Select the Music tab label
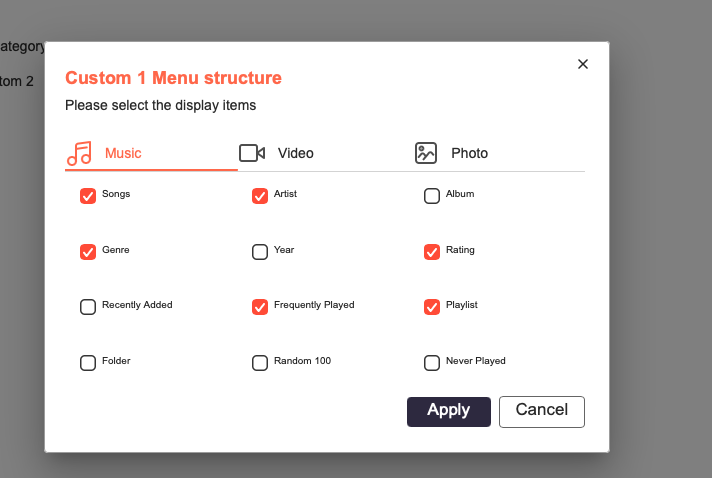 123,153
